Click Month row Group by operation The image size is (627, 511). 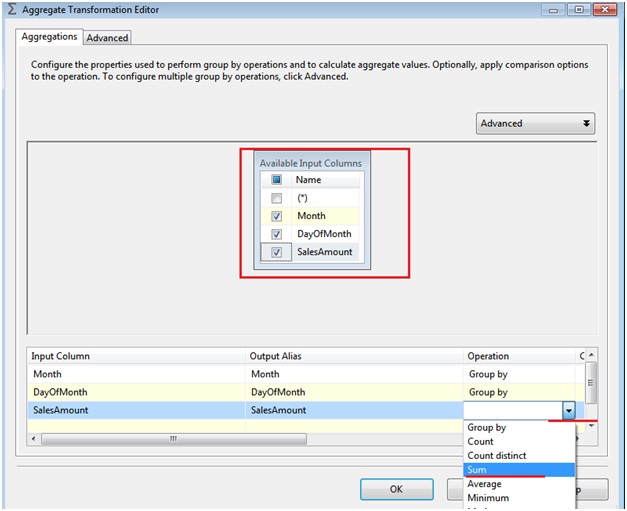[x=519, y=374]
